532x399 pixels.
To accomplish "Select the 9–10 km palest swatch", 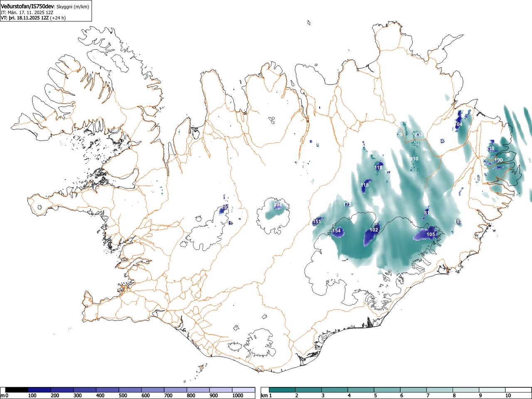I will (492, 390).
